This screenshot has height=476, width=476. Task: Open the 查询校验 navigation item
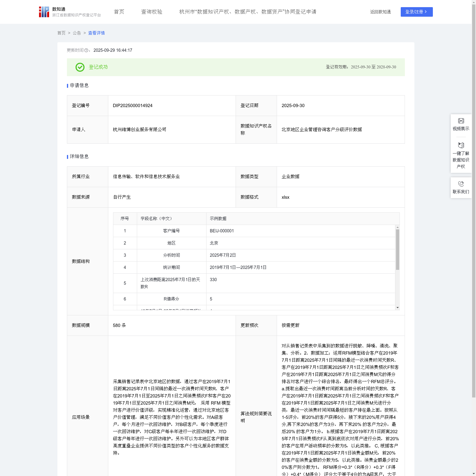[152, 12]
